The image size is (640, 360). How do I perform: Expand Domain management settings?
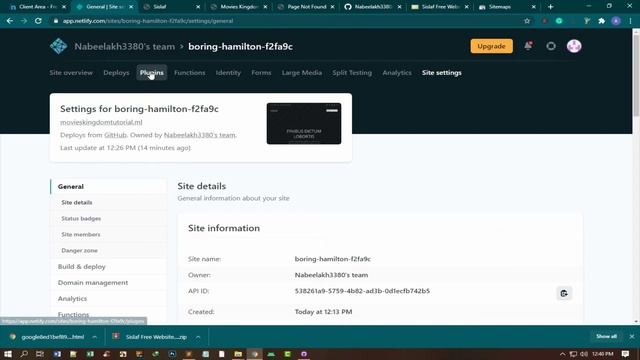coord(109,282)
